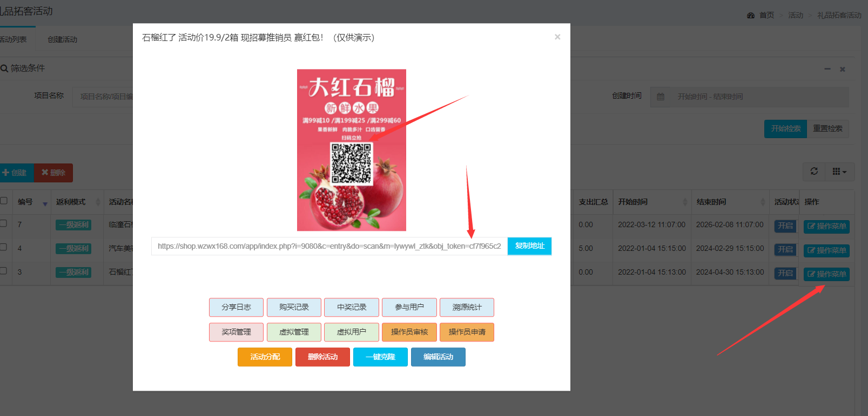Click the green 创建 button
This screenshot has height=416, width=868.
[16, 173]
